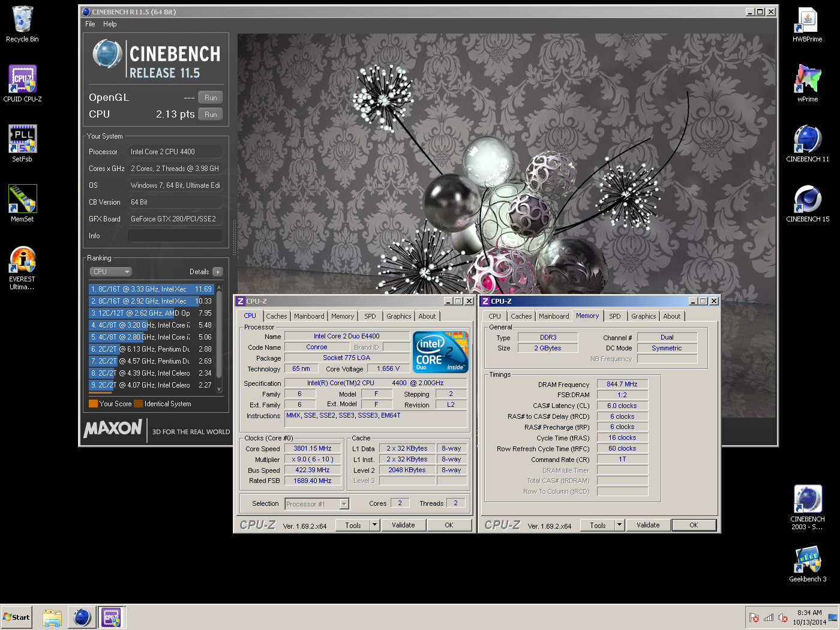Switch to Caches tab in left CPU-Z
This screenshot has width=840, height=630.
277,316
